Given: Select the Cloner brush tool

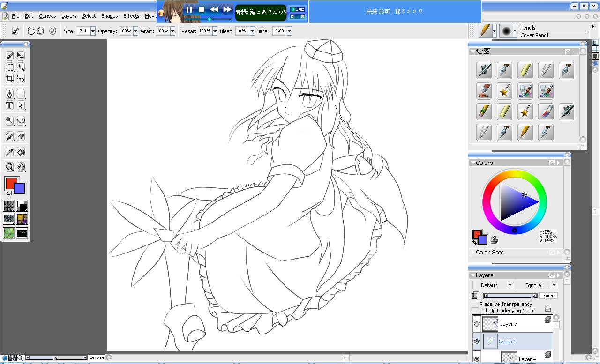Looking at the screenshot, I should pyautogui.click(x=9, y=136).
